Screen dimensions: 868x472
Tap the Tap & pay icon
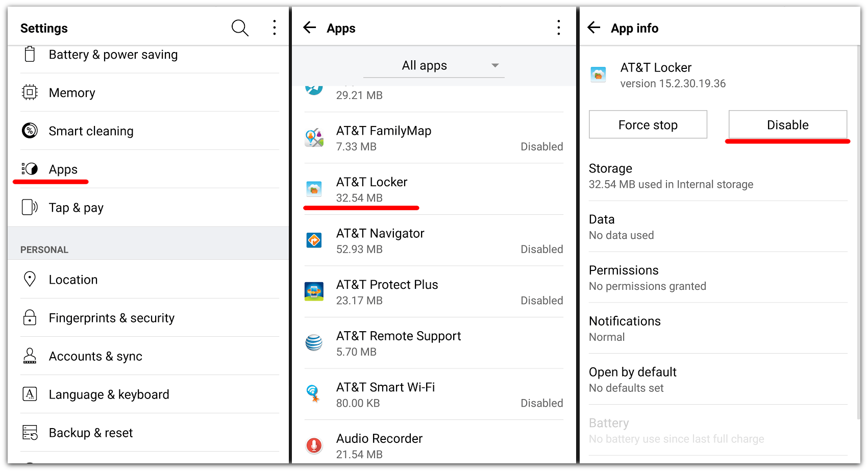coord(30,207)
